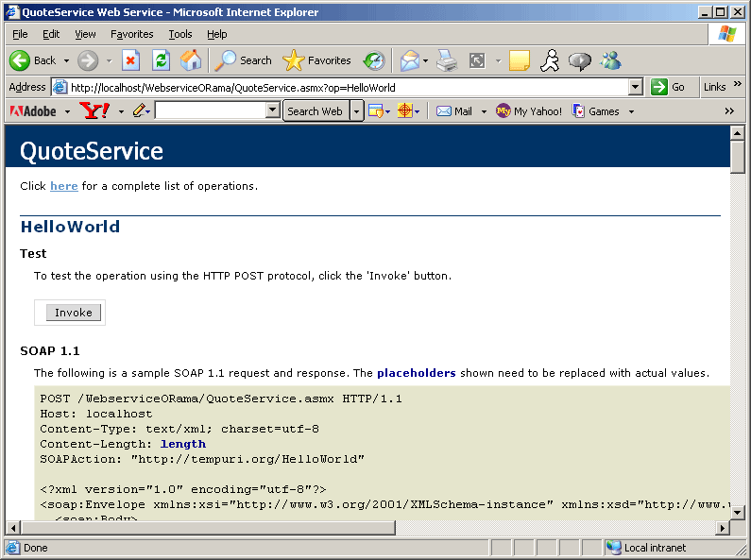
Task: Open the Tools menu
Action: (x=179, y=34)
